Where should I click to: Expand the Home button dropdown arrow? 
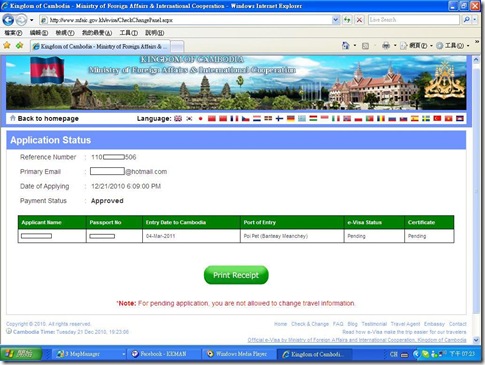tap(355, 46)
